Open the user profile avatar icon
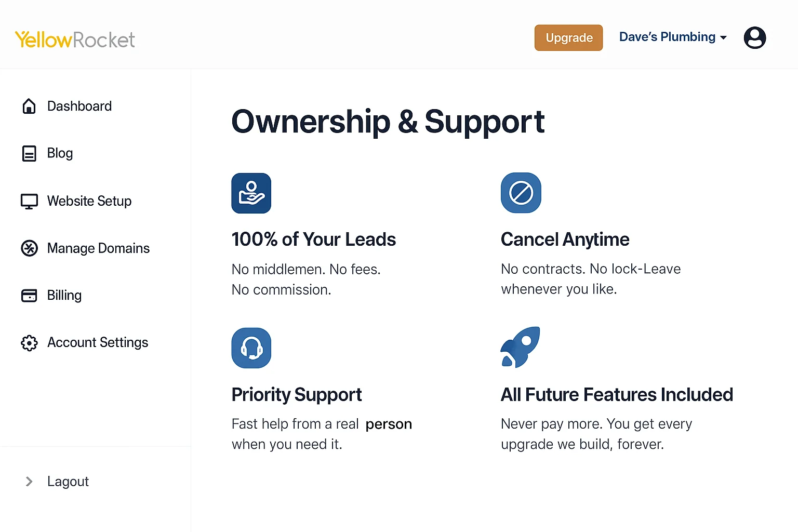 click(754, 38)
